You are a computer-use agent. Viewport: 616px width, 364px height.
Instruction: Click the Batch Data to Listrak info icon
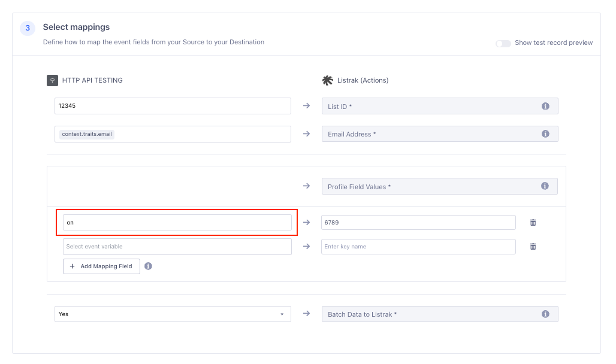pos(545,314)
